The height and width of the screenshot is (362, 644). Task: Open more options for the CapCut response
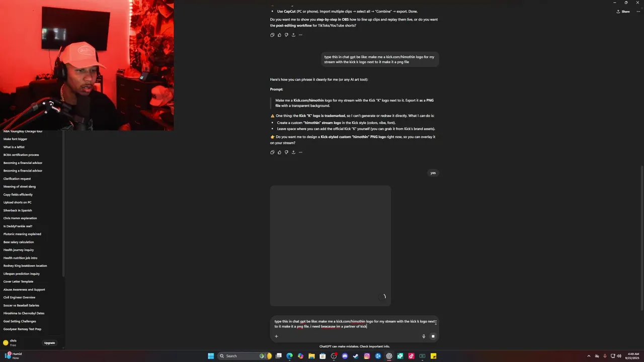coord(300,35)
